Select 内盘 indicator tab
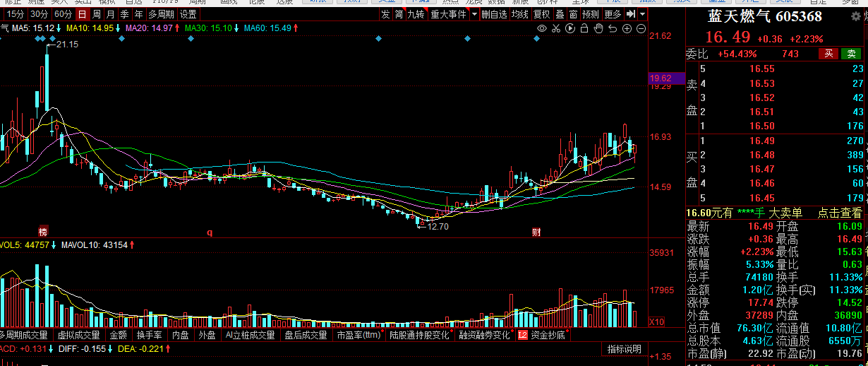 point(181,335)
